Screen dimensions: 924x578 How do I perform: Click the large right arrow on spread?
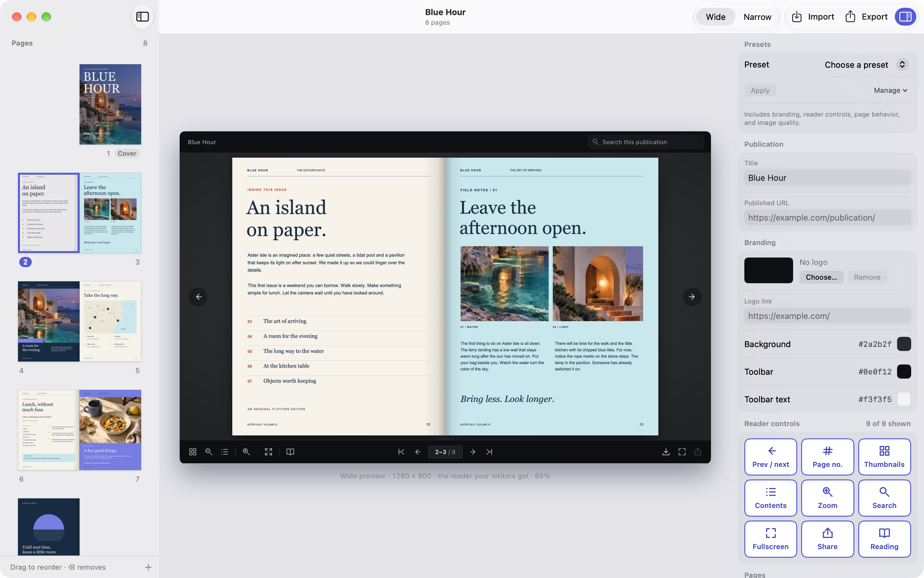[692, 297]
